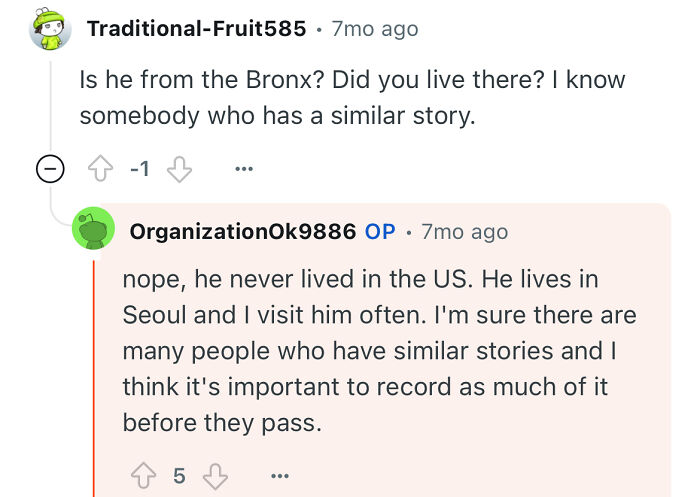Downvote Traditional-Fruit585's comment
The width and height of the screenshot is (700, 497).
[178, 169]
